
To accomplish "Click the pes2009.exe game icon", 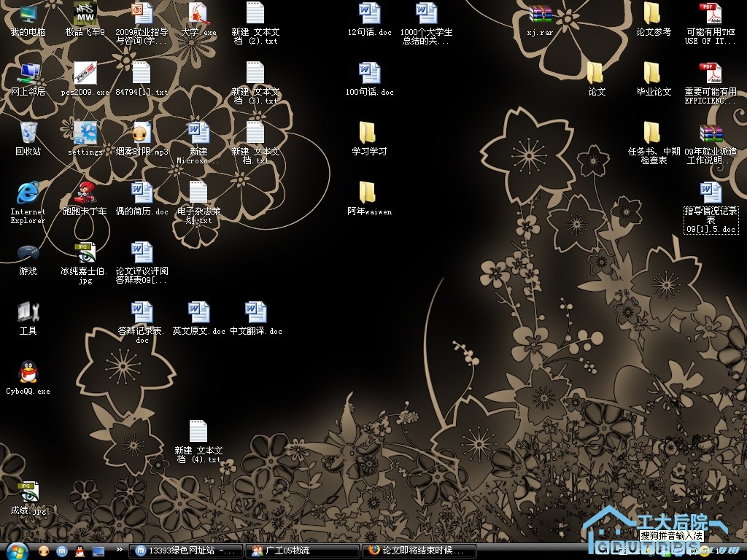I will coord(85,74).
